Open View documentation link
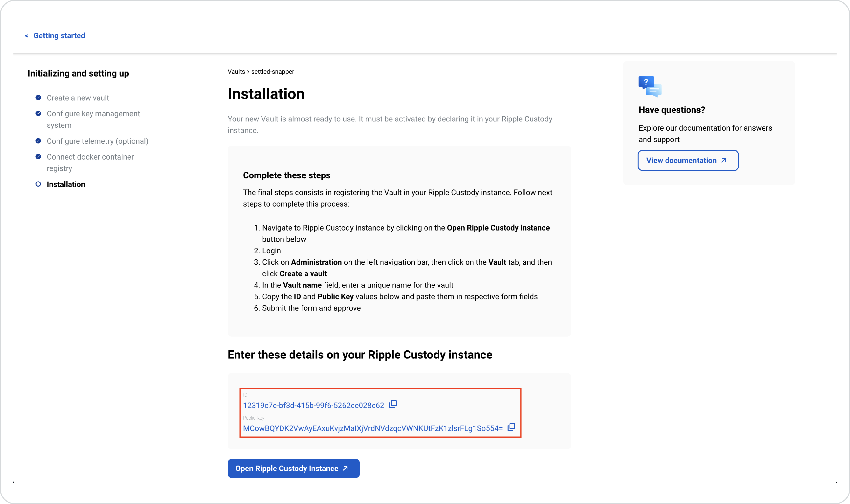The width and height of the screenshot is (850, 504). pos(688,160)
